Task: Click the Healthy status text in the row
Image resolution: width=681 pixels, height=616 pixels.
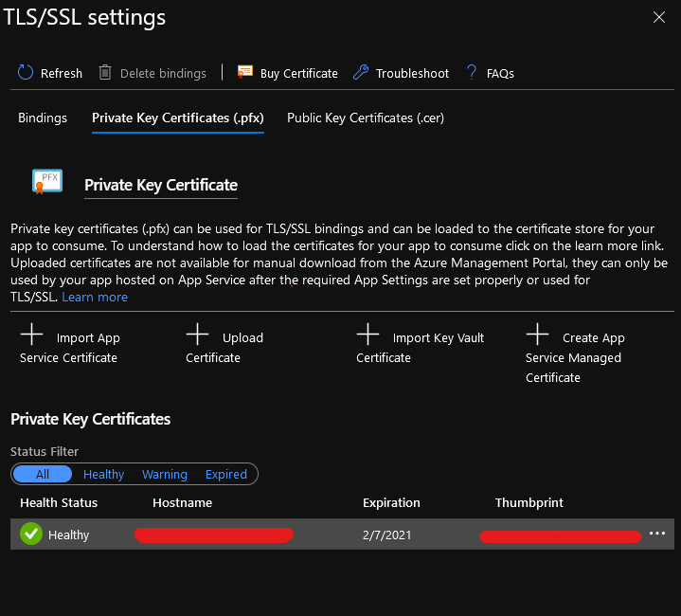Action: [68, 534]
